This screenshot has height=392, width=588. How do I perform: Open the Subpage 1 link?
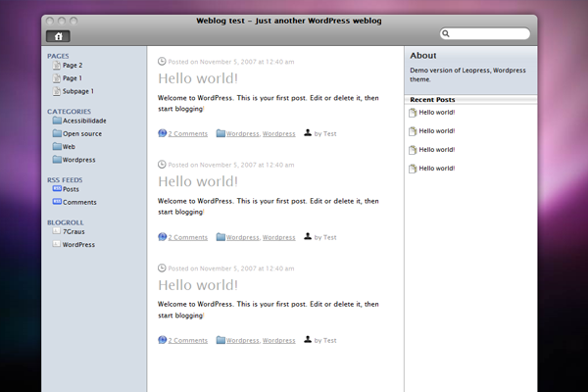(x=78, y=91)
